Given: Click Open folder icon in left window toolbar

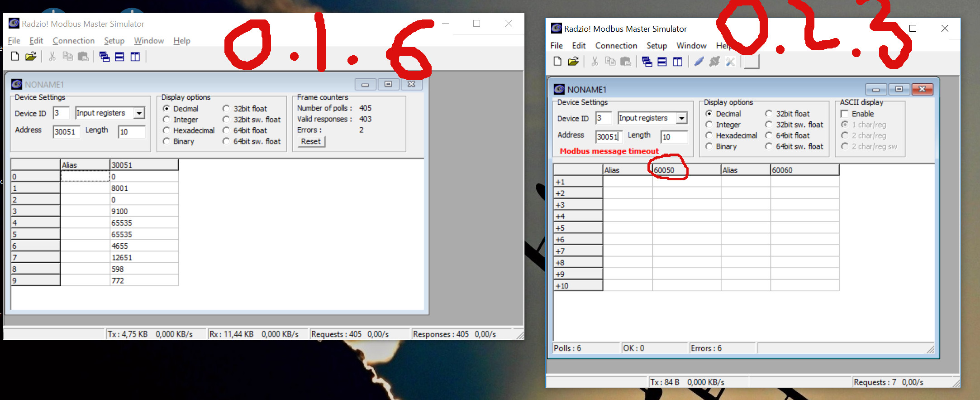Looking at the screenshot, I should (x=30, y=57).
